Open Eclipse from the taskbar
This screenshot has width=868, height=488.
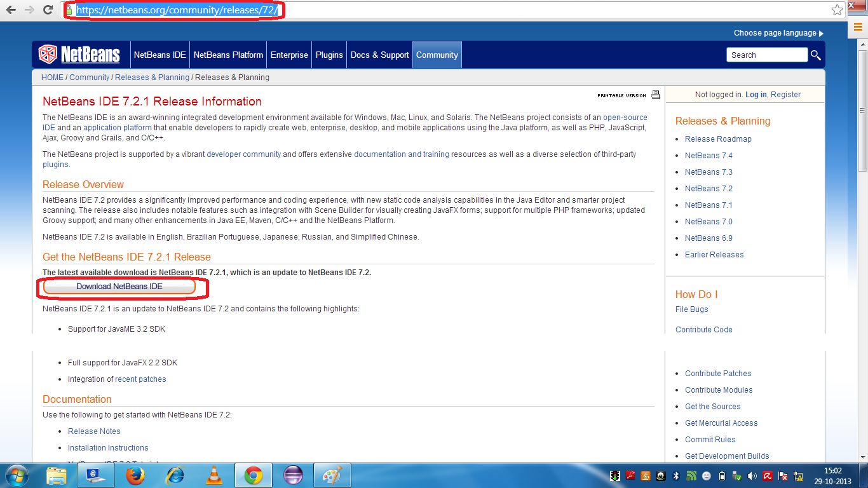(x=293, y=476)
